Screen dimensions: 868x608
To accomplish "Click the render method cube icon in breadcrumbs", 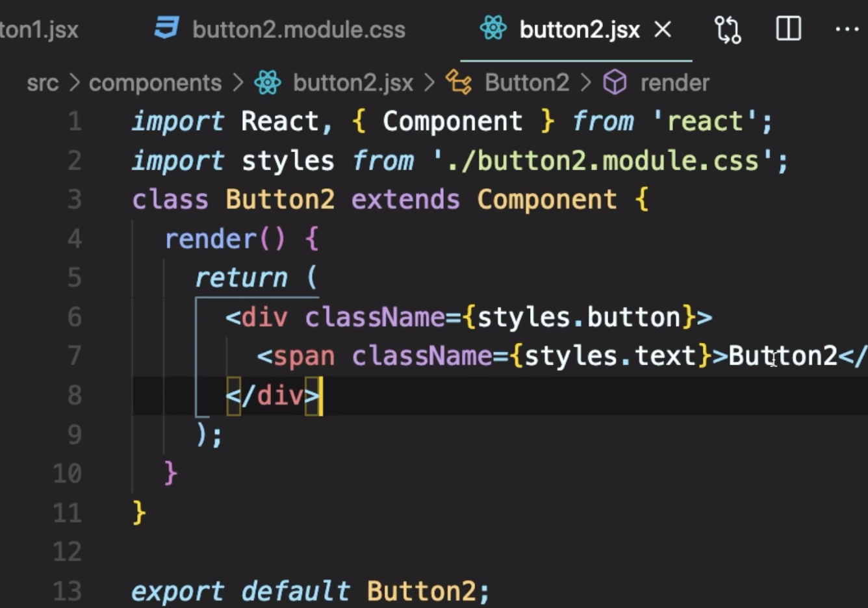I will [614, 82].
